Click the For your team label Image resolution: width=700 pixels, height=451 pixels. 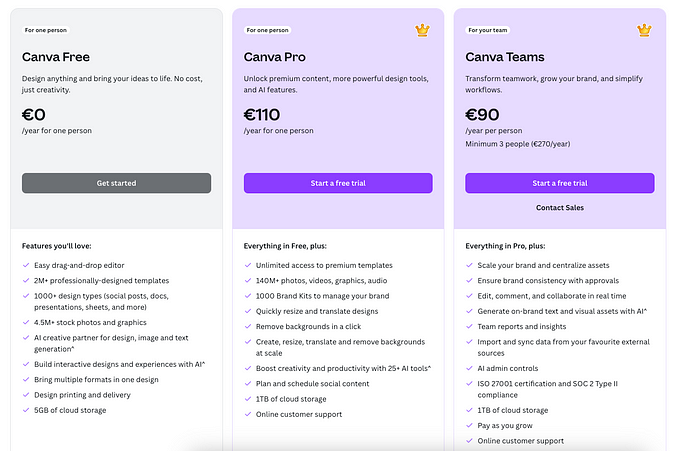488,30
